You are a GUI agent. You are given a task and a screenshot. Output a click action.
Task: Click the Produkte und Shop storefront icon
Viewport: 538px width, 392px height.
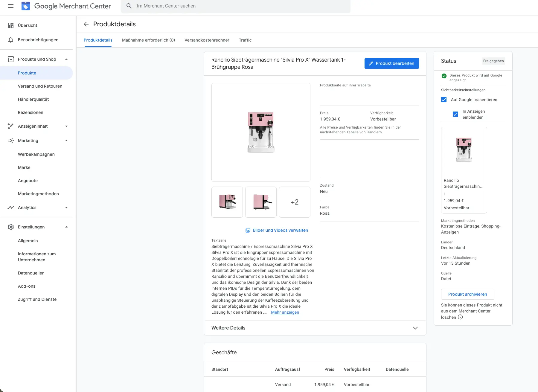(x=11, y=59)
